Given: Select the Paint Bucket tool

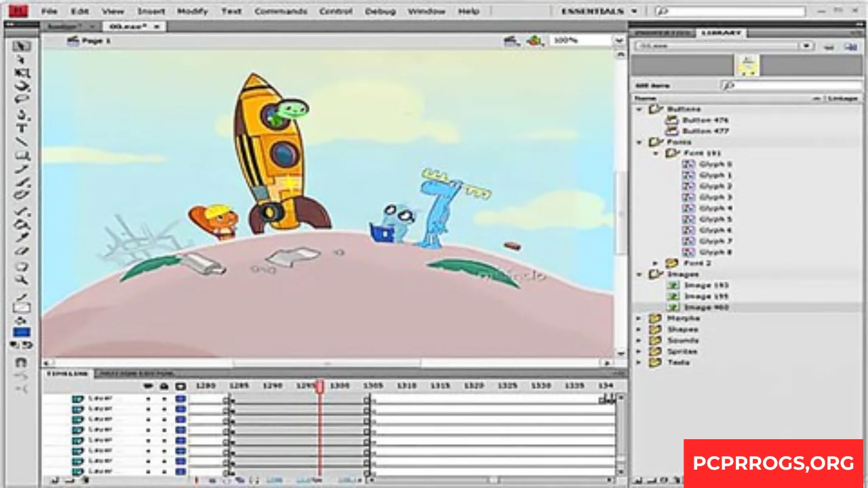Looking at the screenshot, I should (22, 224).
